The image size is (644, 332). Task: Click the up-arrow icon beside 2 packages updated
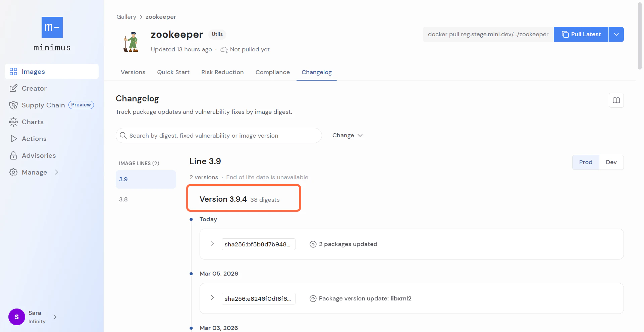point(313,244)
